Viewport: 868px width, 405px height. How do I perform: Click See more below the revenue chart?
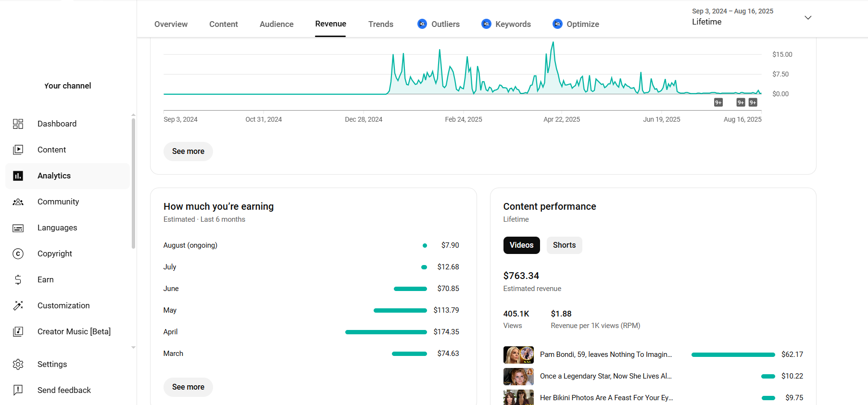[x=188, y=152]
